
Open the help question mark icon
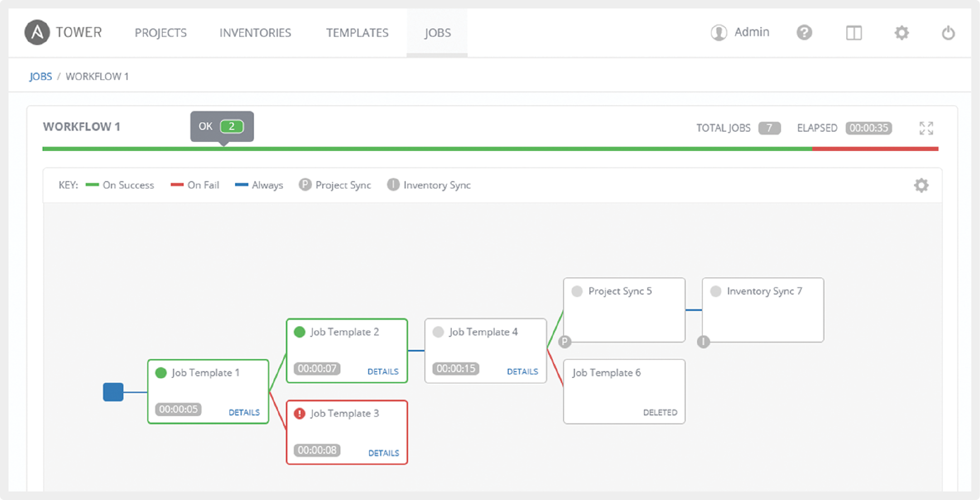click(804, 32)
